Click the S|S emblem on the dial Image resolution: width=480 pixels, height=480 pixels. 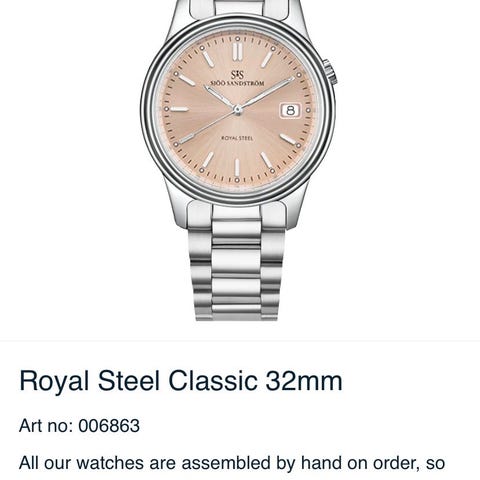click(x=237, y=75)
